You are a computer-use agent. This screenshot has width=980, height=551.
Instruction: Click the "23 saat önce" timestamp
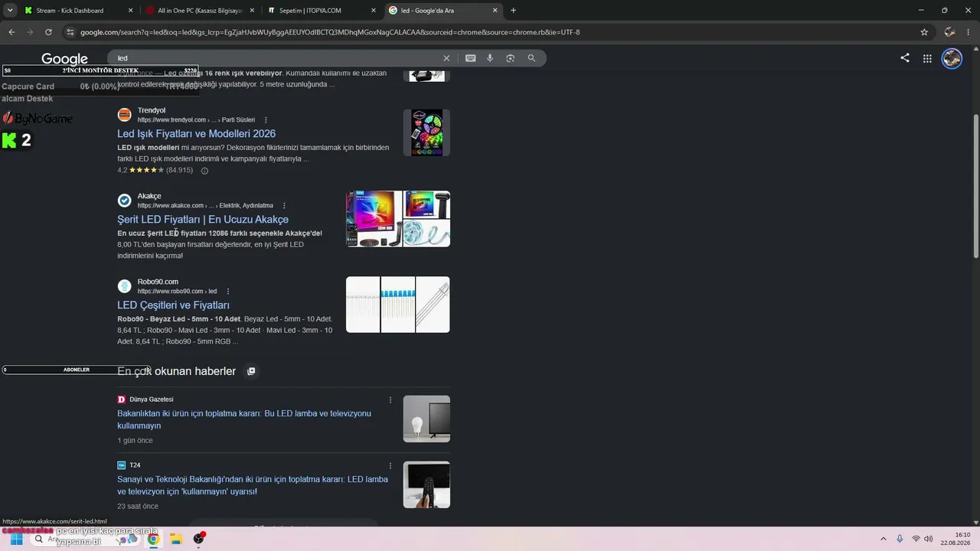[138, 507]
